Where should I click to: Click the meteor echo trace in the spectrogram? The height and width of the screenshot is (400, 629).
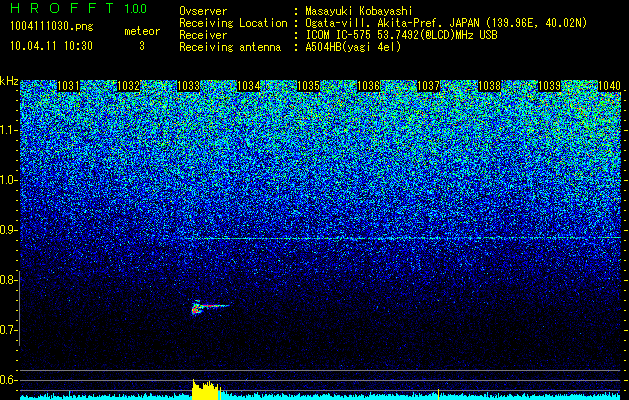coord(209,307)
